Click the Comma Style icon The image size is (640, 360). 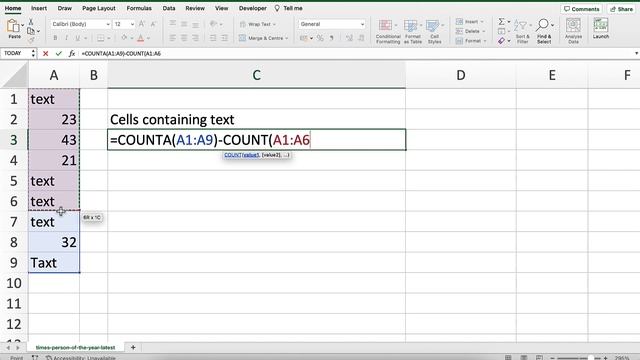tap(331, 38)
